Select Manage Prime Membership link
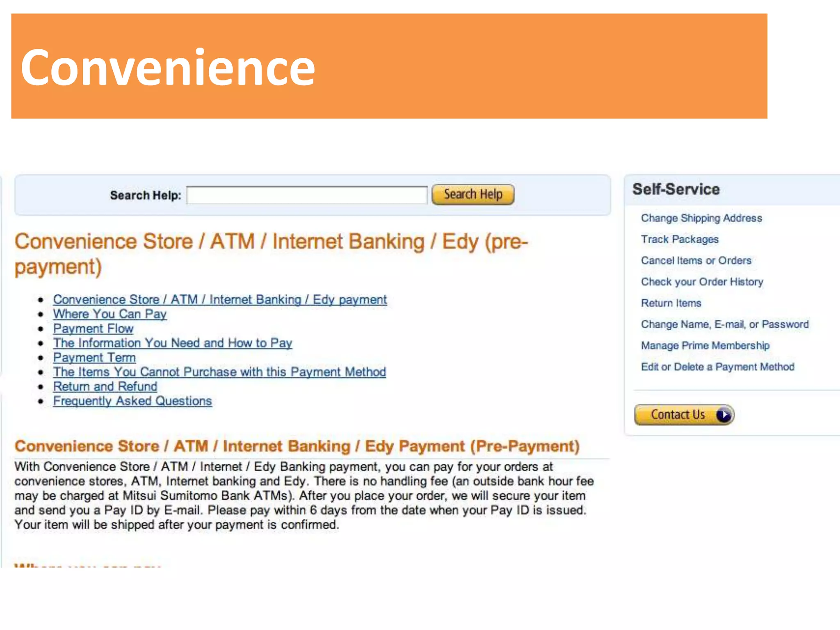The height and width of the screenshot is (630, 840). click(705, 346)
